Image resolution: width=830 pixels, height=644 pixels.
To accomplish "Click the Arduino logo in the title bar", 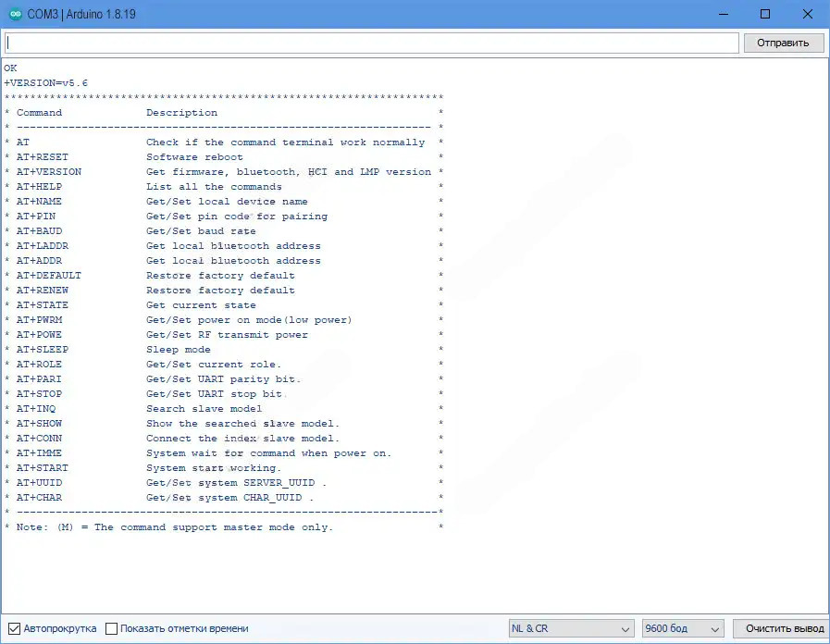I will (x=16, y=14).
